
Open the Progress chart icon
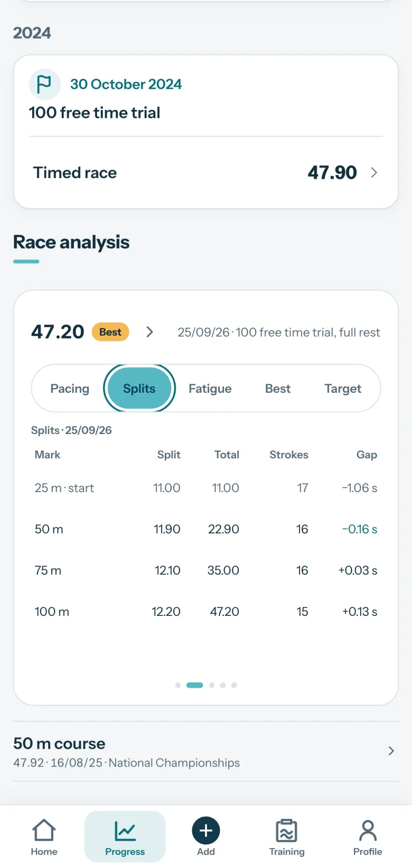[125, 831]
